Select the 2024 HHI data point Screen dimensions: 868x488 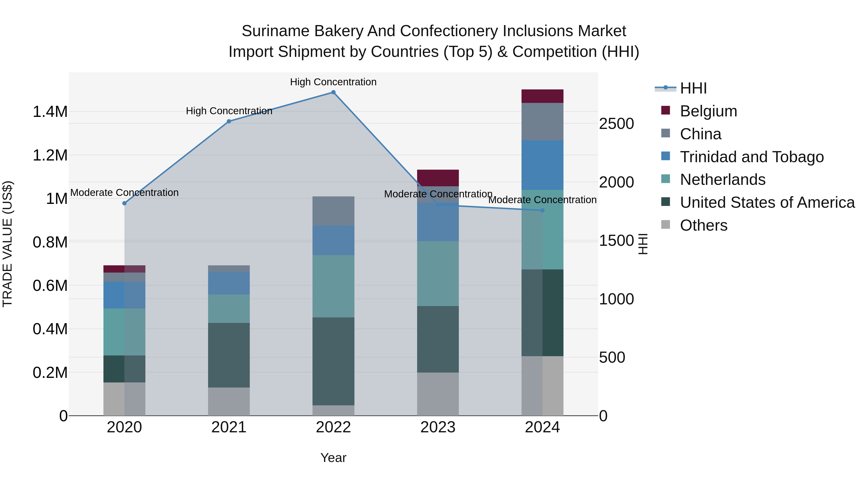pyautogui.click(x=542, y=210)
